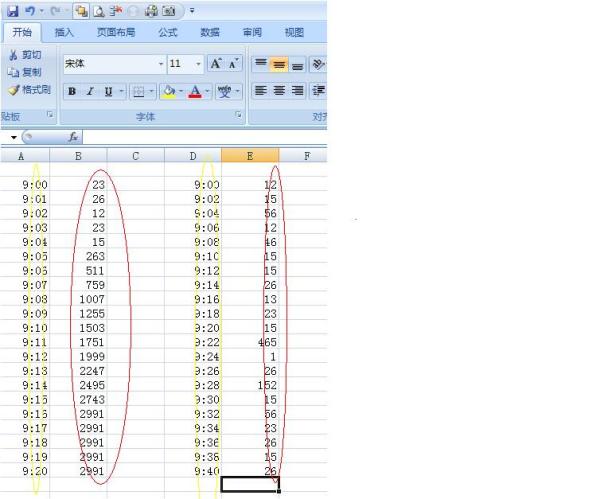600x499 pixels.
Task: Expand the Name Box dropdown arrow
Action: (x=13, y=137)
